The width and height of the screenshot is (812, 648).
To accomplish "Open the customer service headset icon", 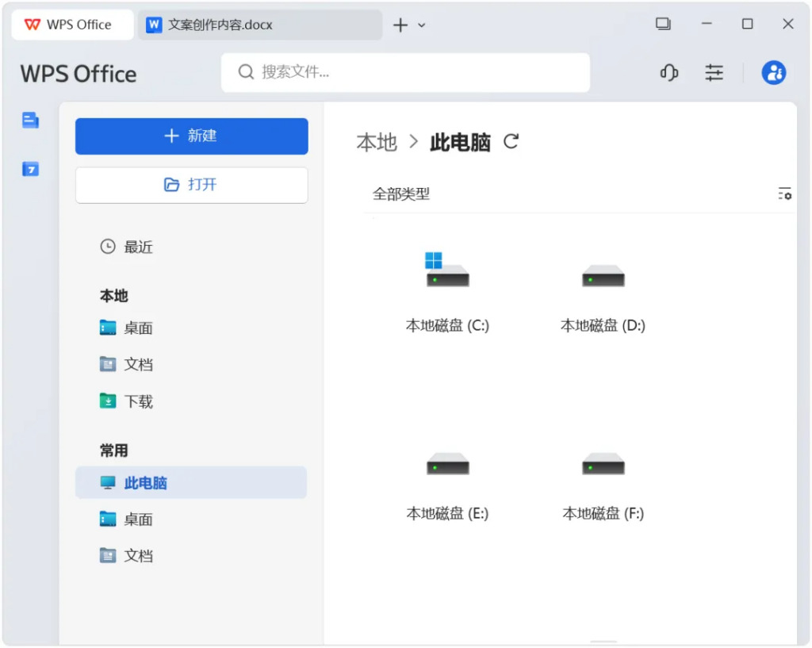I will coord(669,73).
